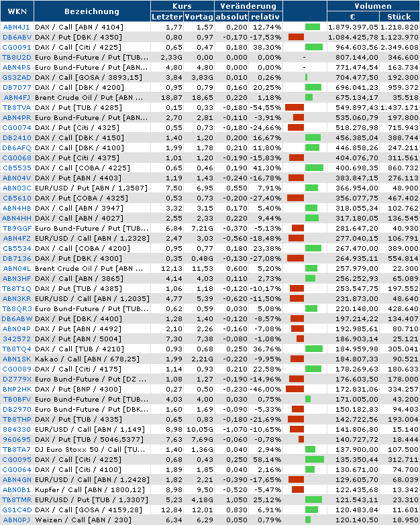The image size is (420, 525).
Task: Click the absolut column header
Action: (231, 17)
